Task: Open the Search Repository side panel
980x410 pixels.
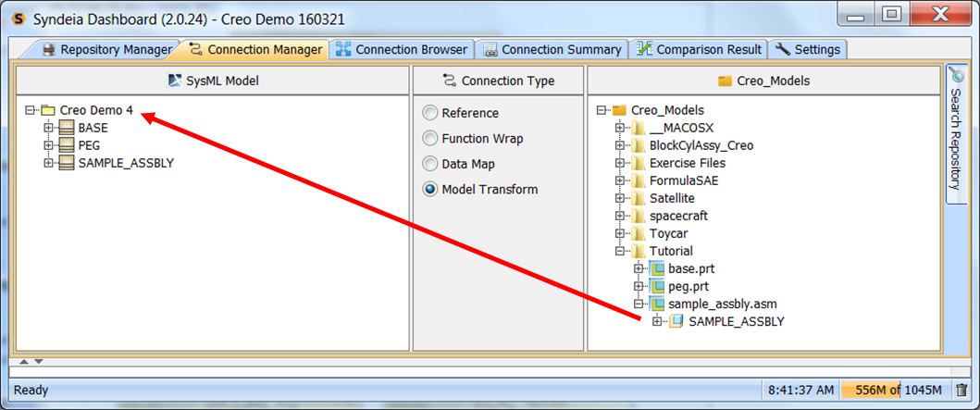Action: [955, 134]
